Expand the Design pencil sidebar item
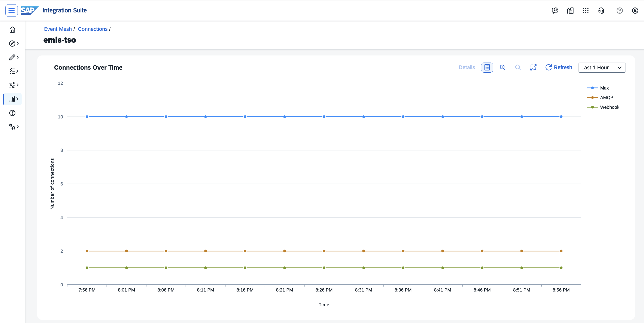 click(13, 57)
